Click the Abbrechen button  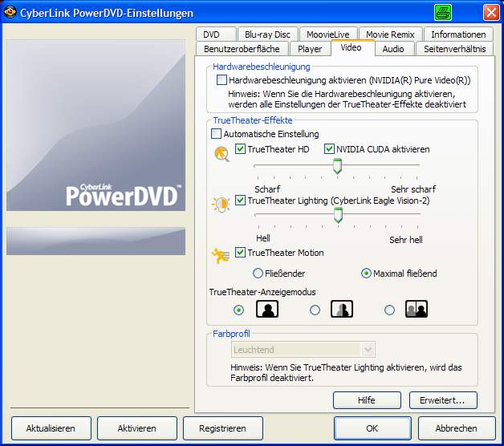point(457,428)
